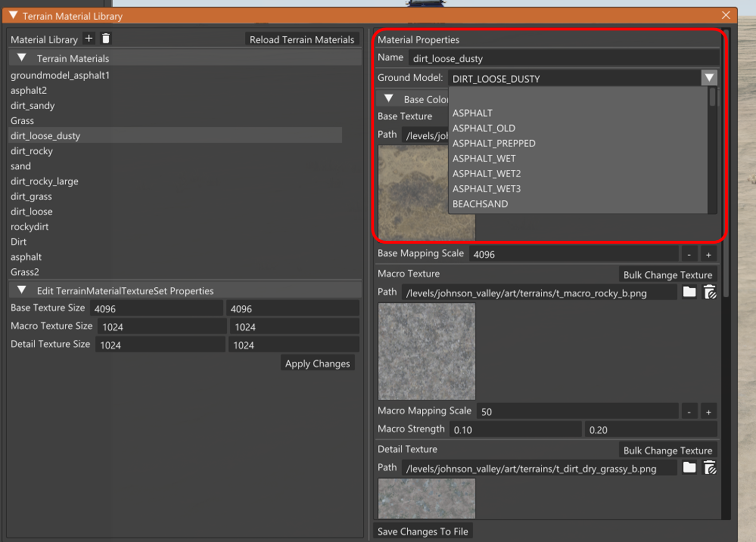Edit Macro Mapping Scale value 50
The height and width of the screenshot is (542, 756).
coord(578,411)
